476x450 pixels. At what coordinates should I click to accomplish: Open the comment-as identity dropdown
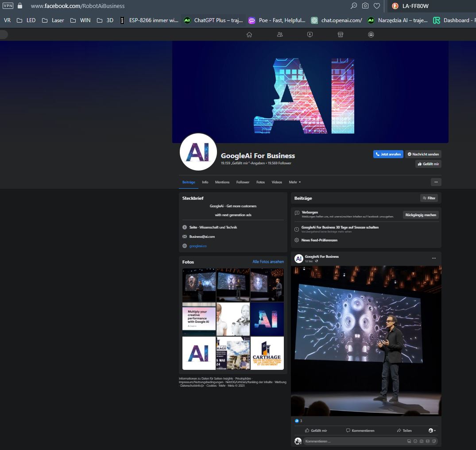point(432,431)
